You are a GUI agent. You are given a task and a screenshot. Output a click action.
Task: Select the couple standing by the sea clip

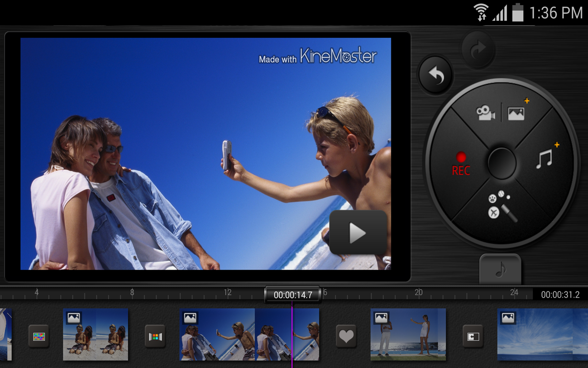[408, 334]
